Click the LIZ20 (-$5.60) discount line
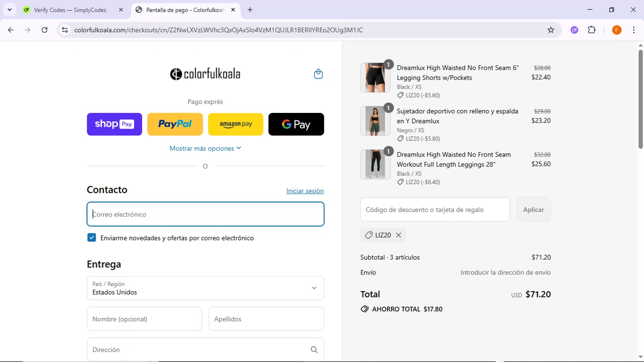 click(419, 95)
